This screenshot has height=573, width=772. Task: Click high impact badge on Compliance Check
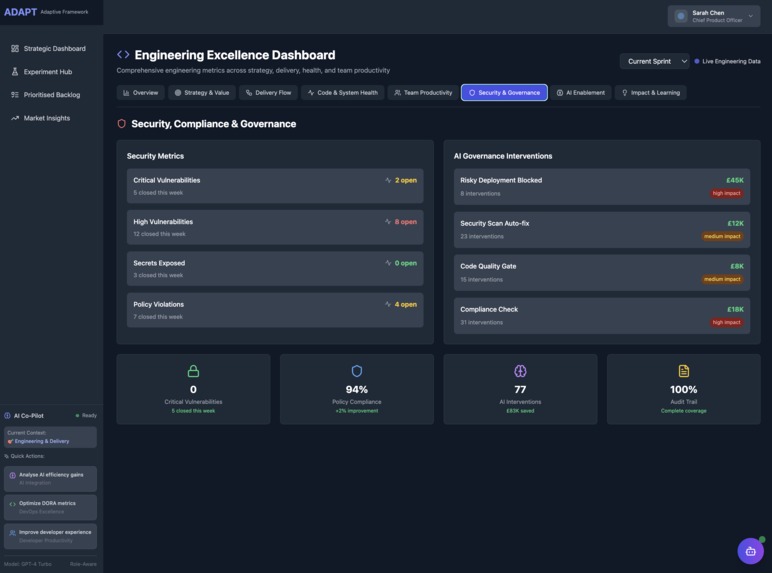pos(726,322)
